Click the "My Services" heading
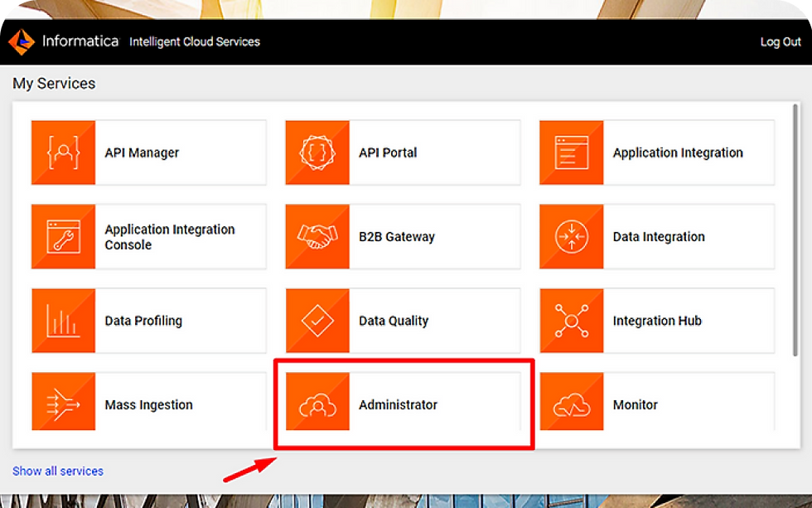This screenshot has width=812, height=508. click(x=54, y=84)
